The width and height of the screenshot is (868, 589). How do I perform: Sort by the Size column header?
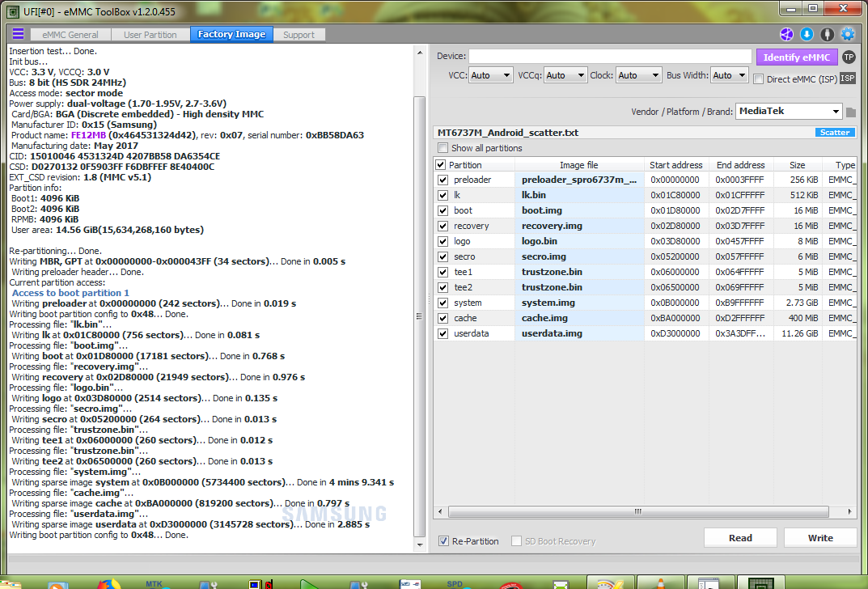tap(797, 165)
